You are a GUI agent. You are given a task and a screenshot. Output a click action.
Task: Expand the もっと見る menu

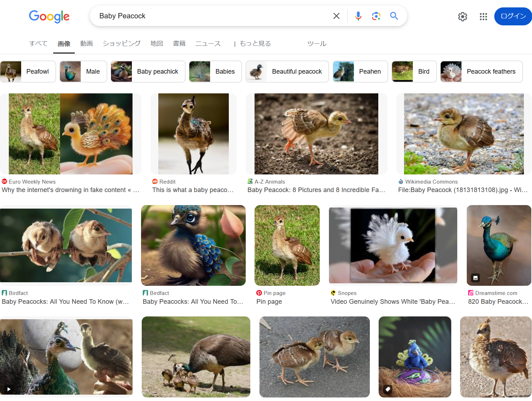point(252,44)
